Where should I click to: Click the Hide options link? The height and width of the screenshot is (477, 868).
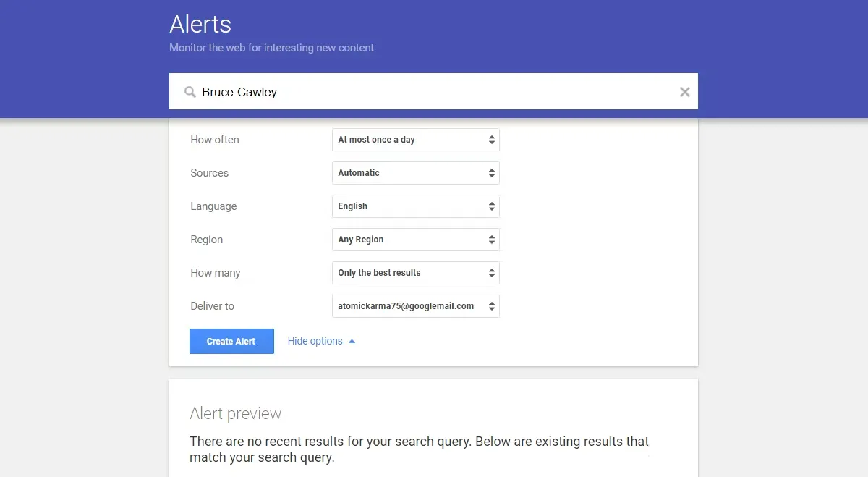coord(315,341)
